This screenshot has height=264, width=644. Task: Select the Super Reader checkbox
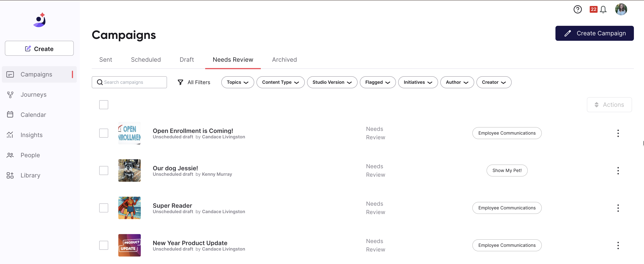pyautogui.click(x=104, y=208)
